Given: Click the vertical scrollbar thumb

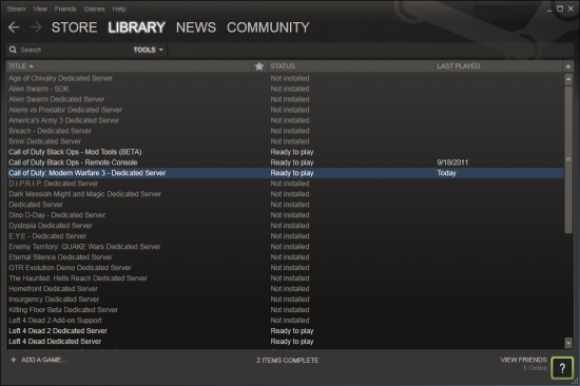Looking at the screenshot, I should [x=569, y=160].
